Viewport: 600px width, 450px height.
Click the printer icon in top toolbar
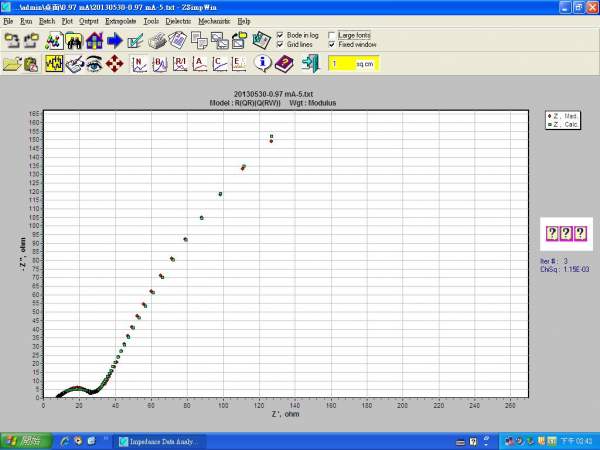157,41
